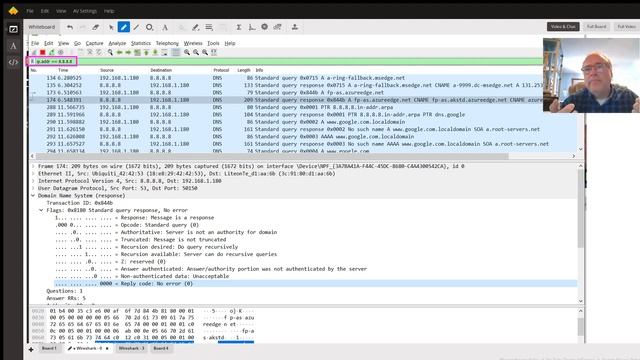Select packet 291 No such name response row
640x360 pixels.
click(x=303, y=129)
